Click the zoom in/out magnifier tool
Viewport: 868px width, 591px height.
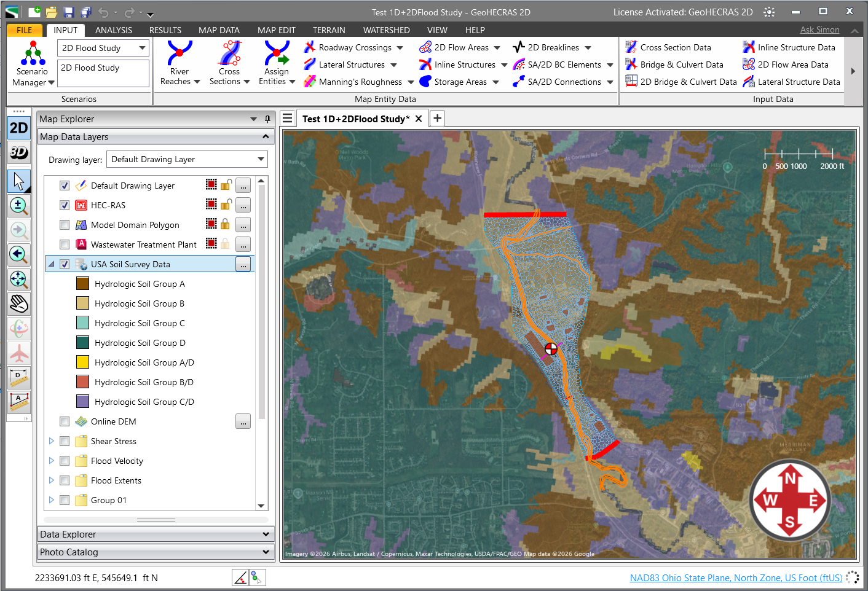click(18, 206)
